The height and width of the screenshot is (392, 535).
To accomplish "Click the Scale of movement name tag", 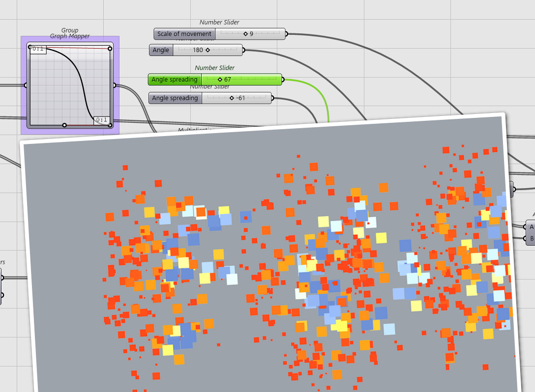I will click(x=184, y=34).
